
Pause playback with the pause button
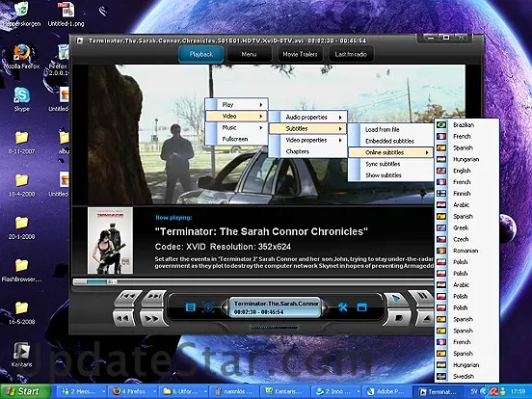pyautogui.click(x=422, y=297)
